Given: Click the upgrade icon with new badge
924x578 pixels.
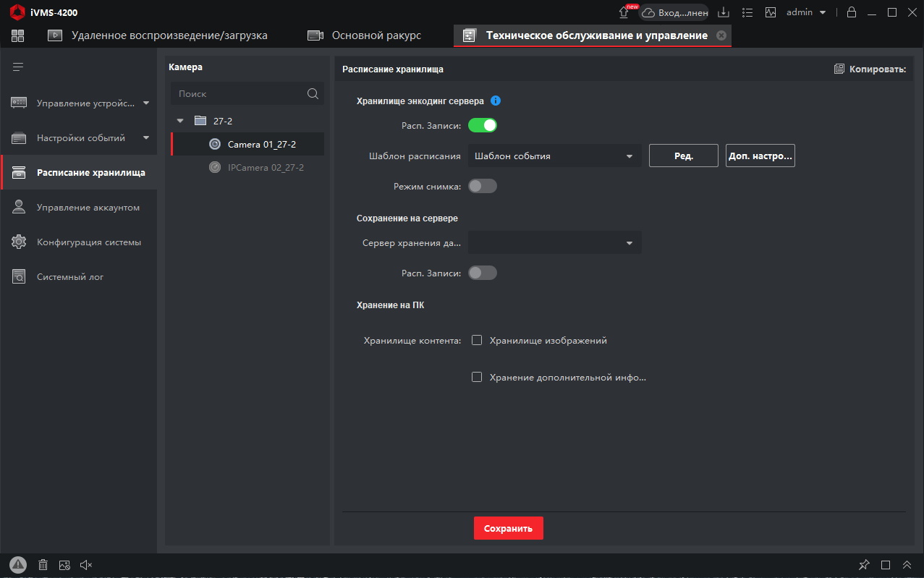Looking at the screenshot, I should 625,12.
